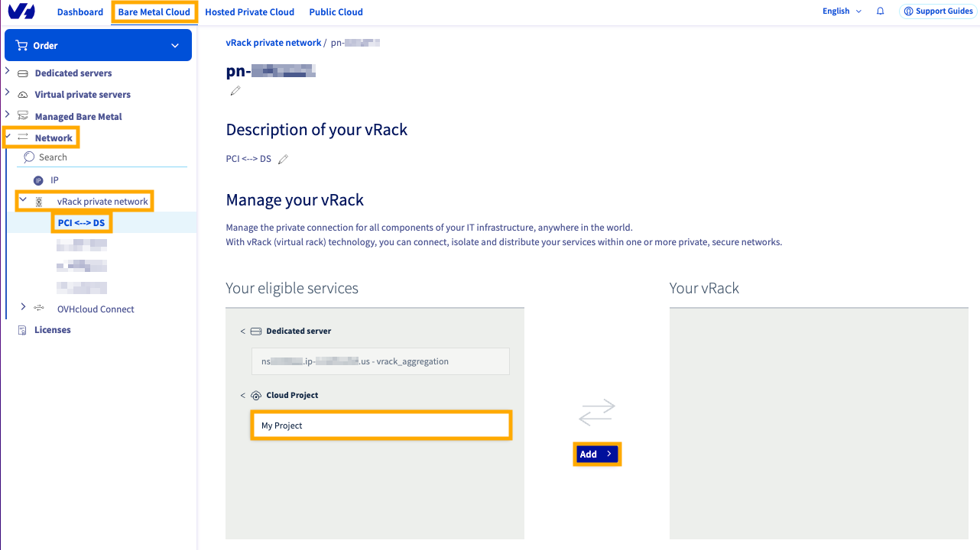This screenshot has width=980, height=550.
Task: Collapse the Dedicated server eligible group
Action: coord(243,332)
